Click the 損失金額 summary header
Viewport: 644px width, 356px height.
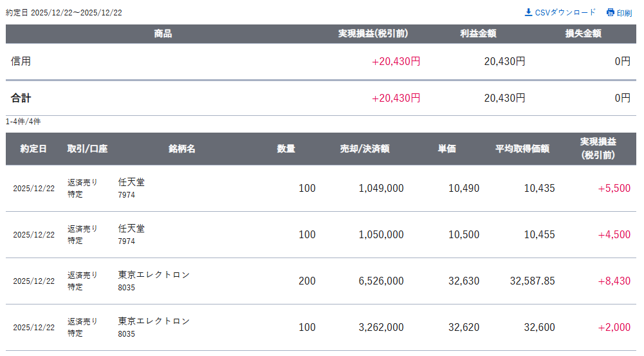[x=584, y=33]
